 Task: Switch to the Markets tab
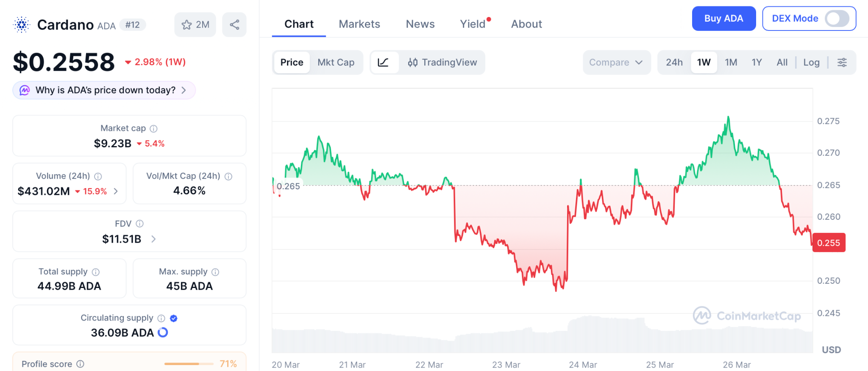(x=359, y=24)
